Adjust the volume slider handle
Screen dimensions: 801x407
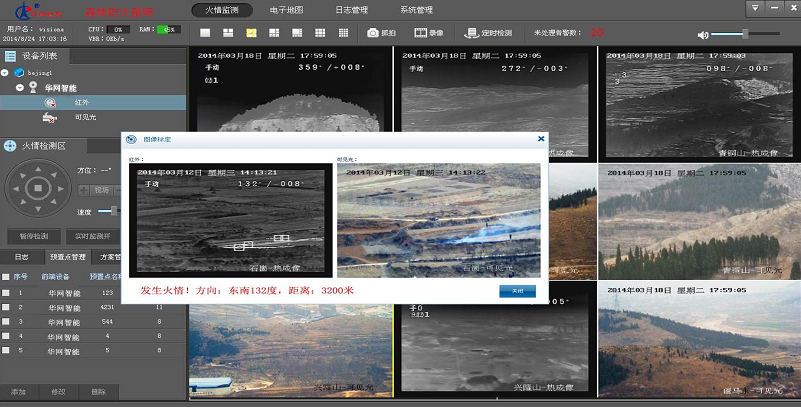click(x=743, y=33)
